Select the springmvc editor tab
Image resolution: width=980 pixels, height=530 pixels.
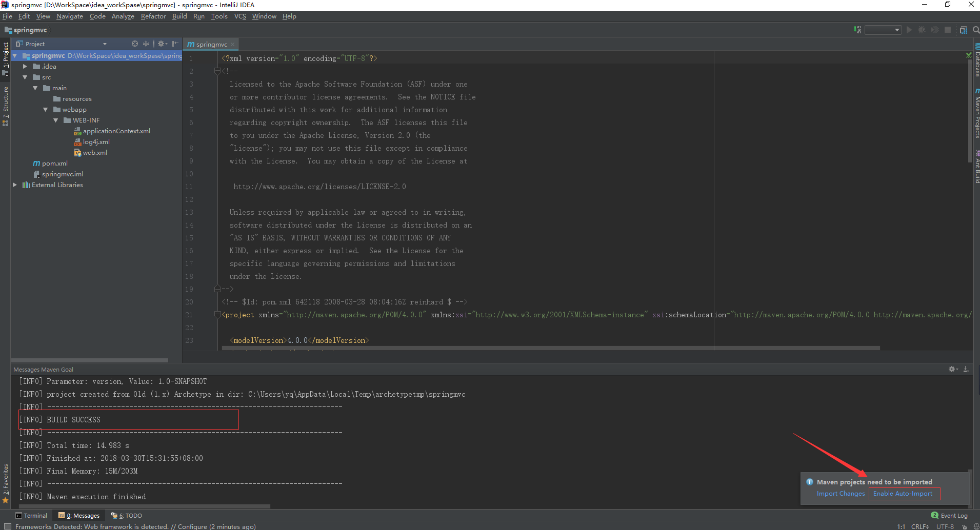(211, 45)
